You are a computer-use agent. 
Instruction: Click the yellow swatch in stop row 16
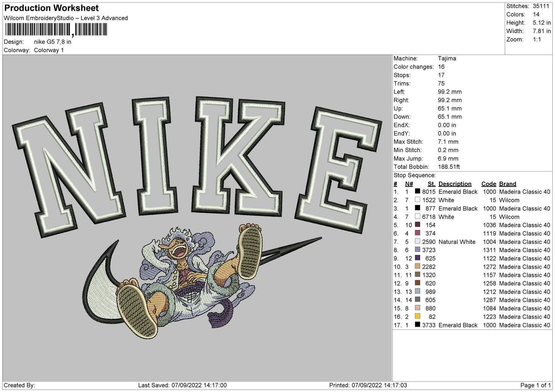pyautogui.click(x=417, y=316)
